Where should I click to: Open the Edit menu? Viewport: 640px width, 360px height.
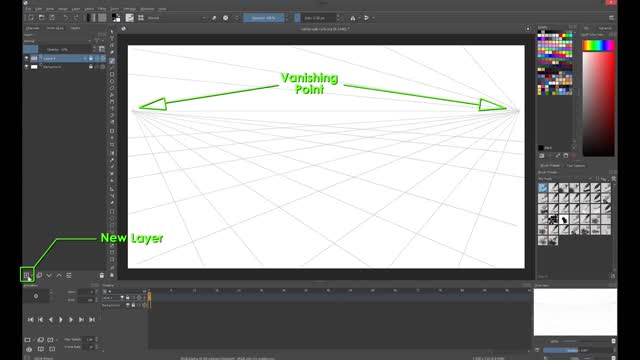coord(38,9)
